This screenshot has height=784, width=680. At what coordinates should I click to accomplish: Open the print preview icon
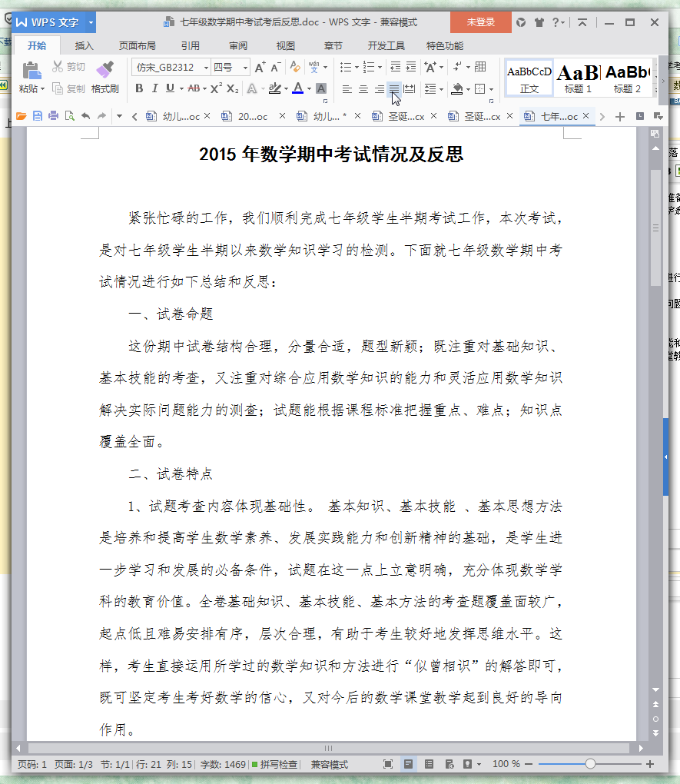[68, 115]
